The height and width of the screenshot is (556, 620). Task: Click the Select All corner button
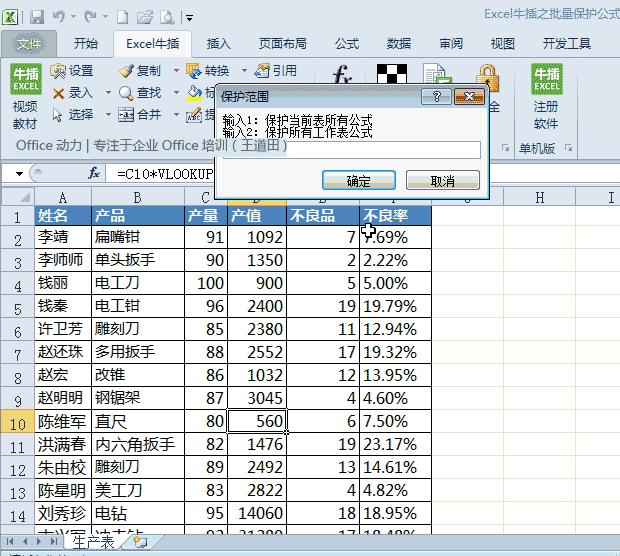point(17,197)
